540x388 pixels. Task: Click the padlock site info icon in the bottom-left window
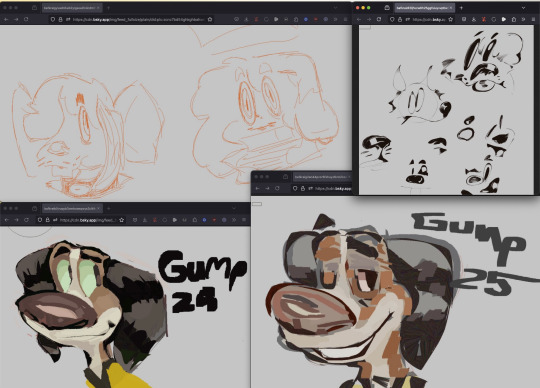(x=48, y=220)
